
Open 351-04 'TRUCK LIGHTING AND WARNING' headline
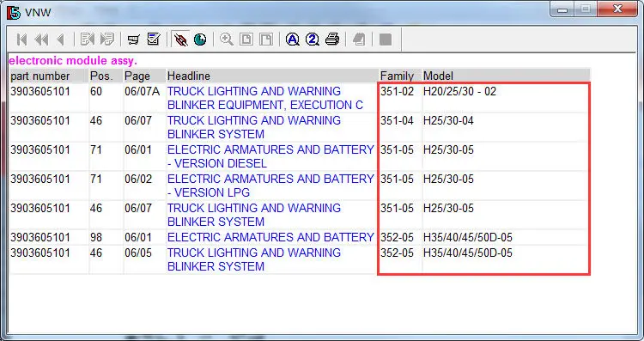tap(254, 127)
